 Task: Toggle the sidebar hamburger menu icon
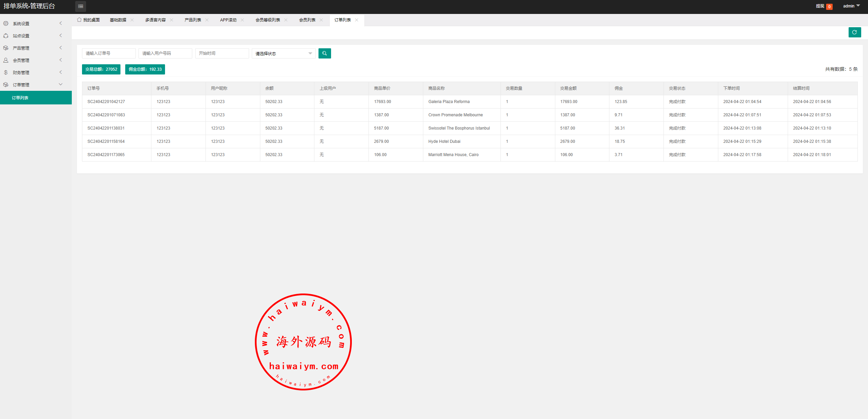click(x=81, y=6)
